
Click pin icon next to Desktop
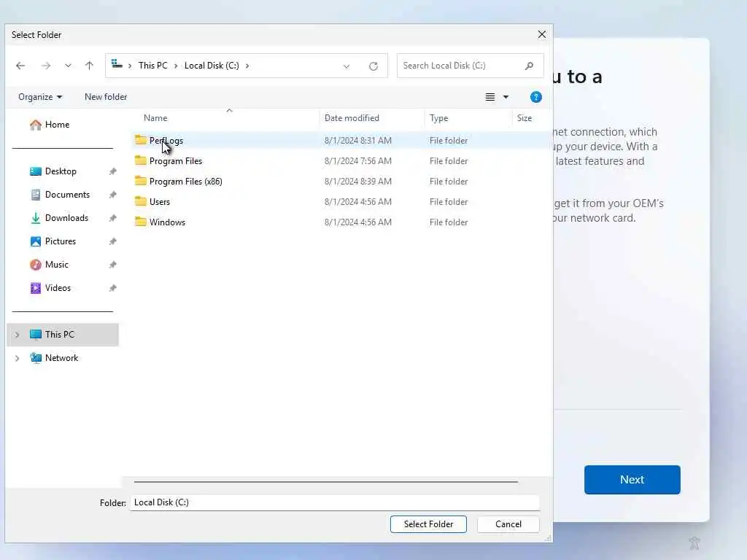coord(113,171)
